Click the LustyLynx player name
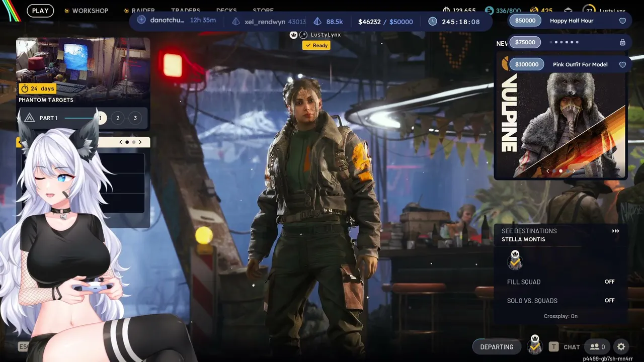This screenshot has height=362, width=644. (x=326, y=35)
